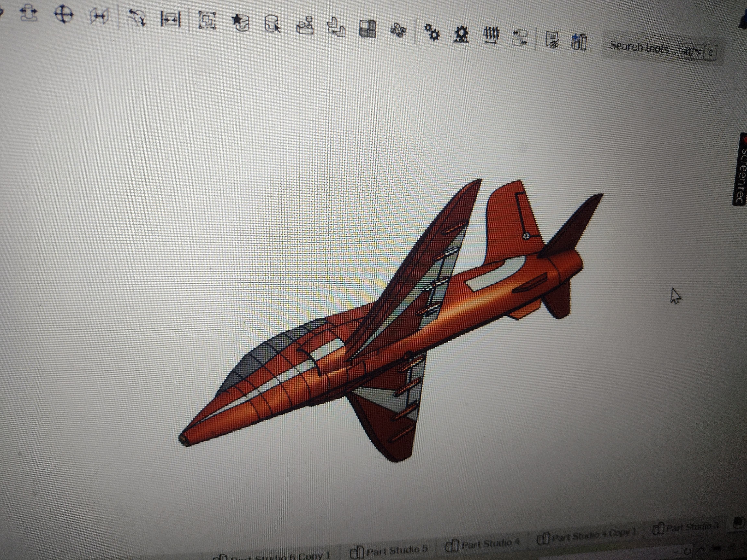Click the curved double-arrow tool icon
The height and width of the screenshot is (560, 747).
(137, 18)
